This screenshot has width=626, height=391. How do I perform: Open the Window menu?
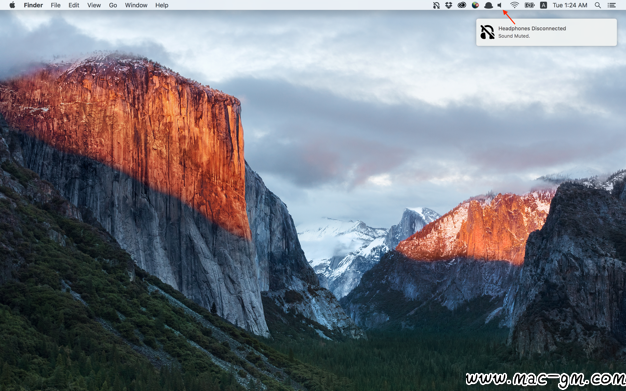(x=136, y=5)
